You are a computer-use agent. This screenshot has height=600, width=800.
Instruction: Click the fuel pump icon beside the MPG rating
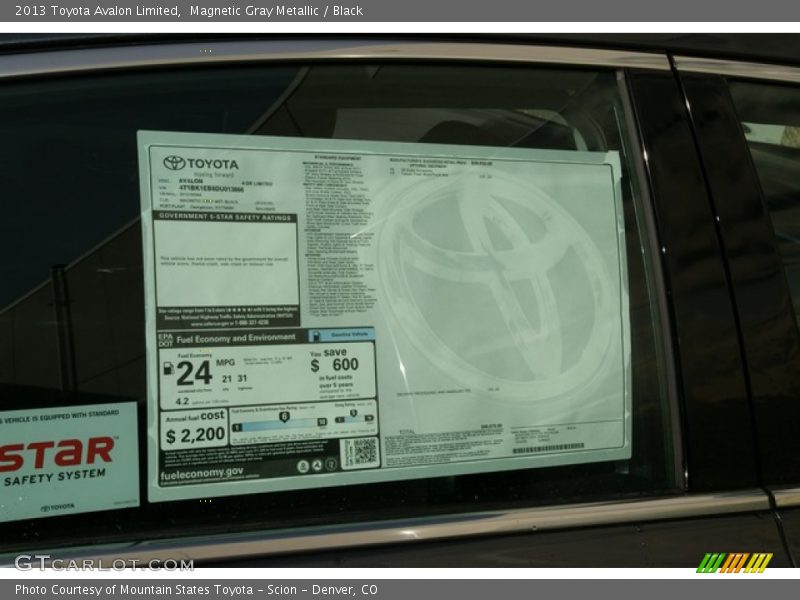click(x=168, y=369)
